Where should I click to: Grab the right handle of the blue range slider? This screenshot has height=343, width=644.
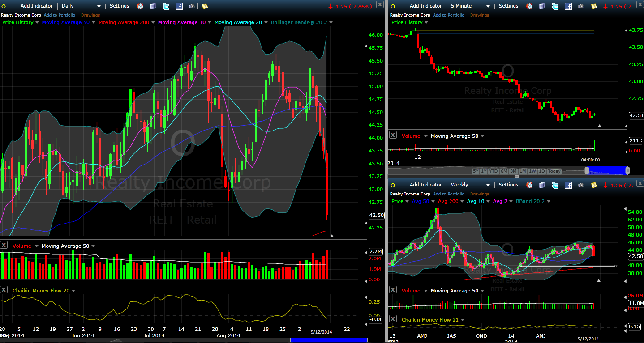click(x=627, y=170)
